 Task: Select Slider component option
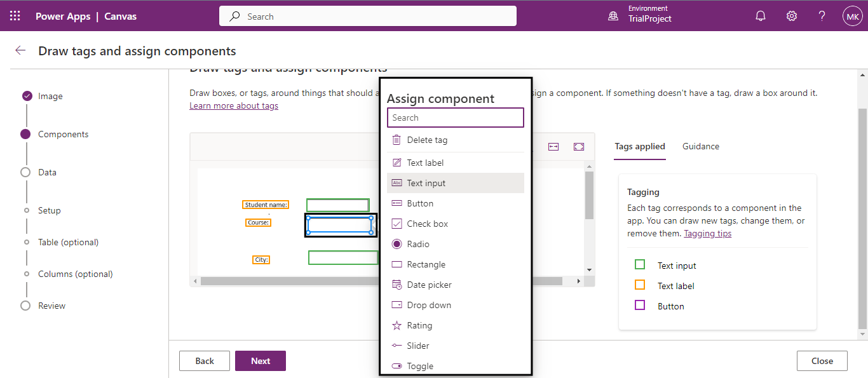418,346
